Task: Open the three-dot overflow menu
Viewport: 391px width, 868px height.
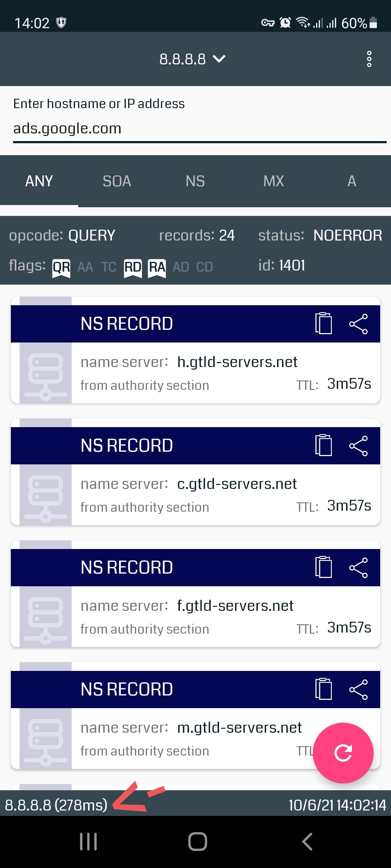Action: click(369, 59)
